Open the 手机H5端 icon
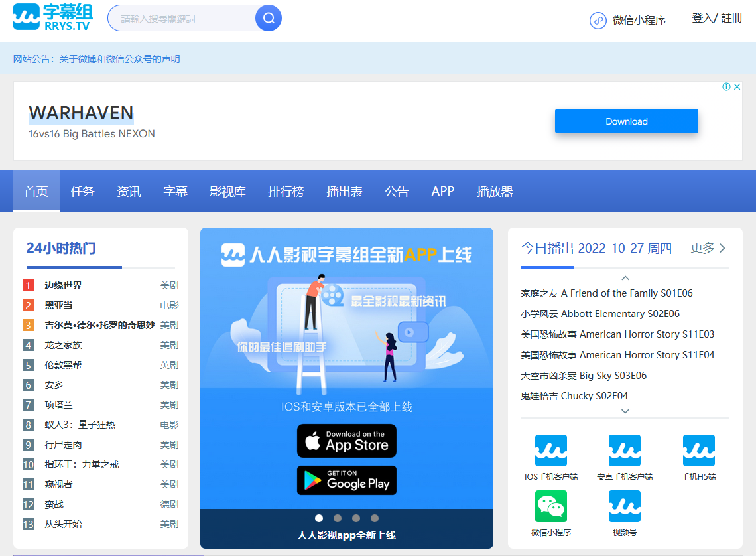The image size is (756, 556). tap(698, 451)
